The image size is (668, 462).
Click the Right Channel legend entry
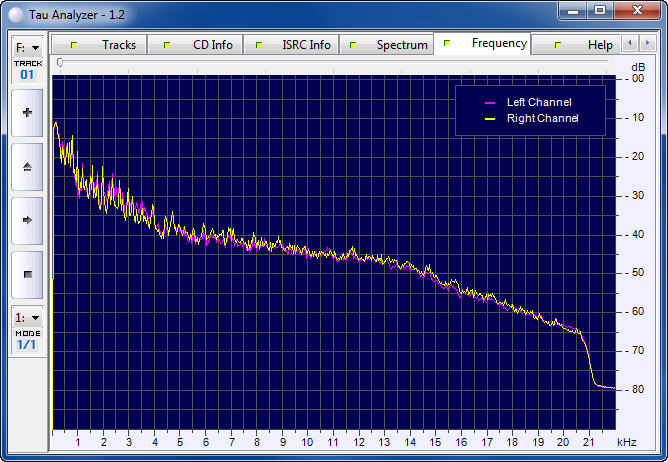[531, 118]
